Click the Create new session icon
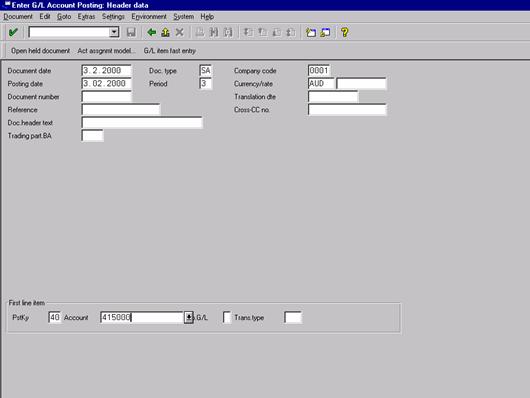530x398 pixels. 311,32
